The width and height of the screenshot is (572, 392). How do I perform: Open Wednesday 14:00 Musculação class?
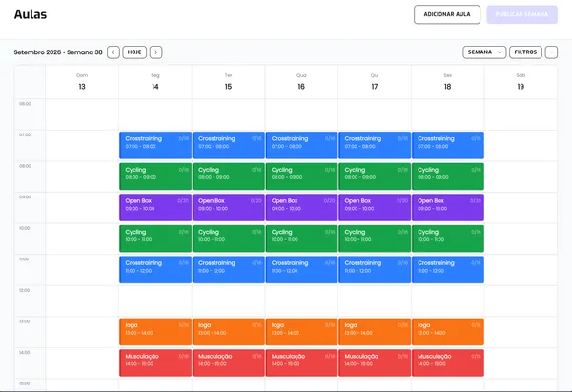click(x=301, y=362)
